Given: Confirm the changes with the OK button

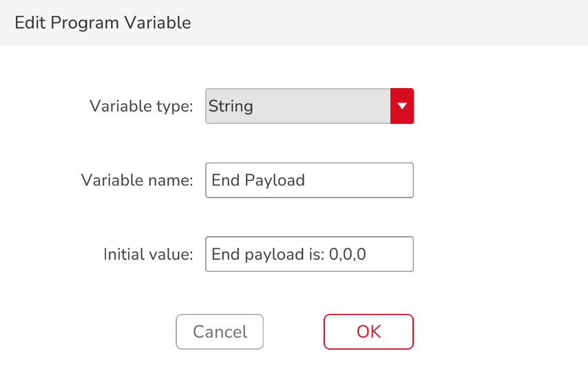Looking at the screenshot, I should click(x=368, y=332).
